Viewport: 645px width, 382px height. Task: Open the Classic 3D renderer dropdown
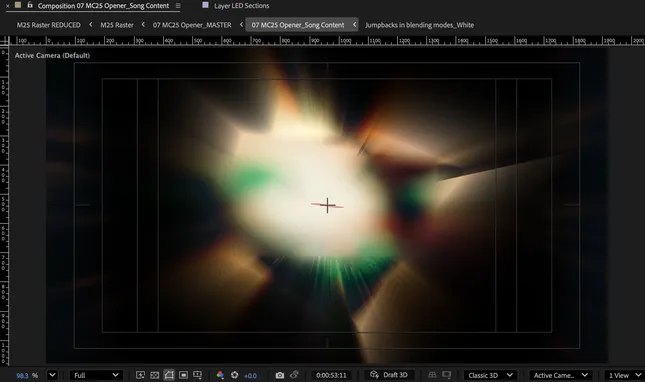490,375
